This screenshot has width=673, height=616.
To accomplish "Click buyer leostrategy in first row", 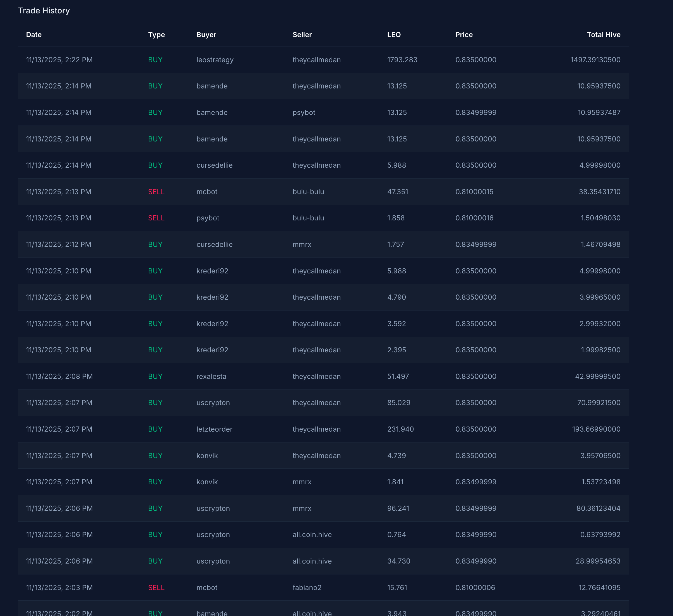I will coord(215,60).
